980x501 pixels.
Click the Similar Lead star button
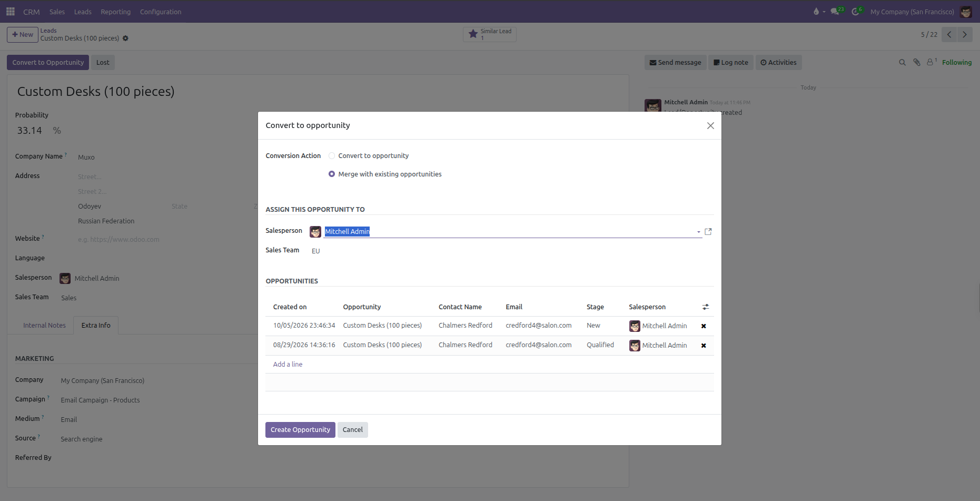(x=490, y=34)
